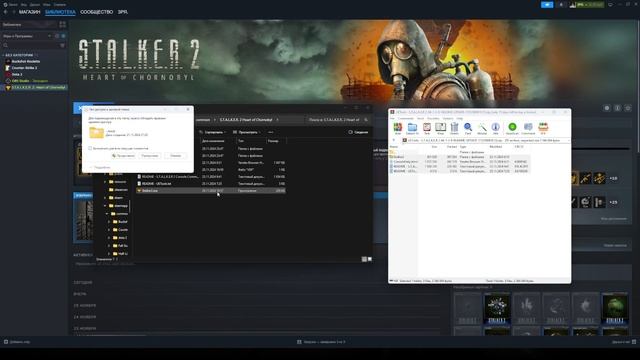This screenshot has width=640, height=360.
Task: Click the library recent clock icon
Action: point(57,36)
